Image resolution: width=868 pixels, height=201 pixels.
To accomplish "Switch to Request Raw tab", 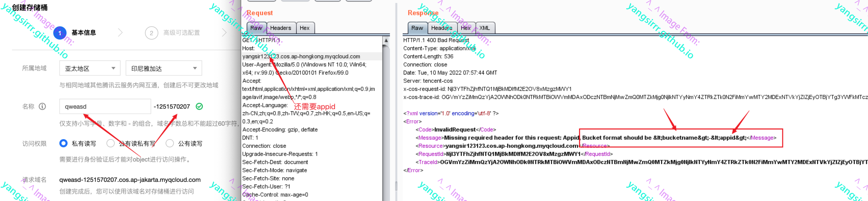I will pos(256,28).
